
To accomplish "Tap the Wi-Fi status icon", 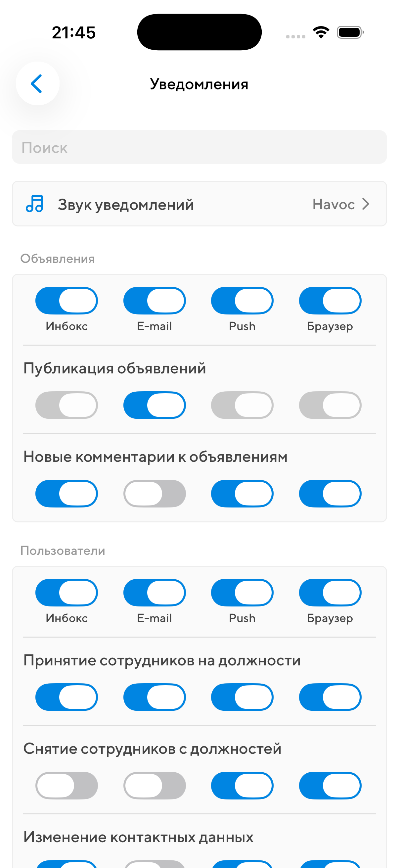I will click(321, 32).
